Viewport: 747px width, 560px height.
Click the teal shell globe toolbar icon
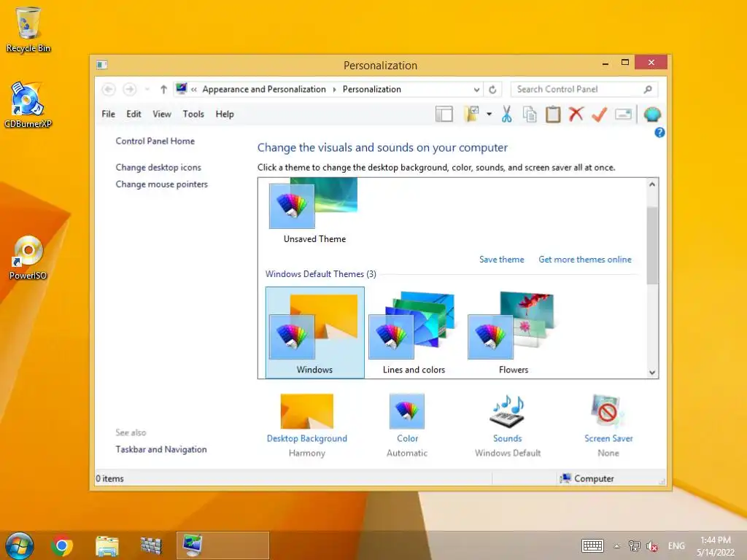pos(652,114)
